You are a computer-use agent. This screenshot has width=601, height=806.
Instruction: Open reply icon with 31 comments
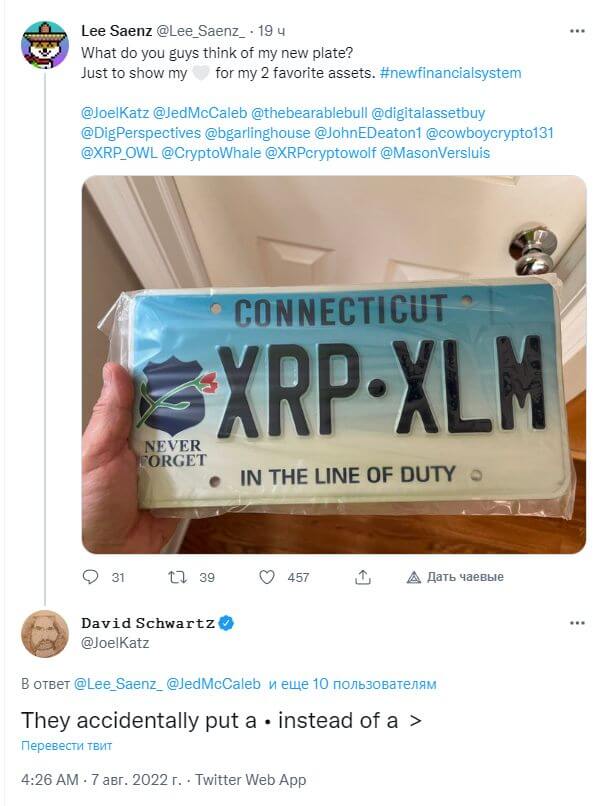click(90, 577)
